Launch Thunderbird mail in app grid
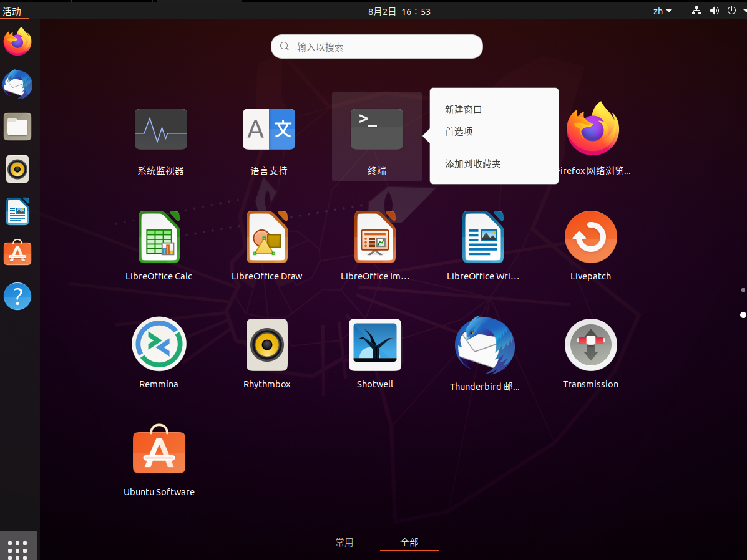This screenshot has width=747, height=560. pyautogui.click(x=484, y=345)
